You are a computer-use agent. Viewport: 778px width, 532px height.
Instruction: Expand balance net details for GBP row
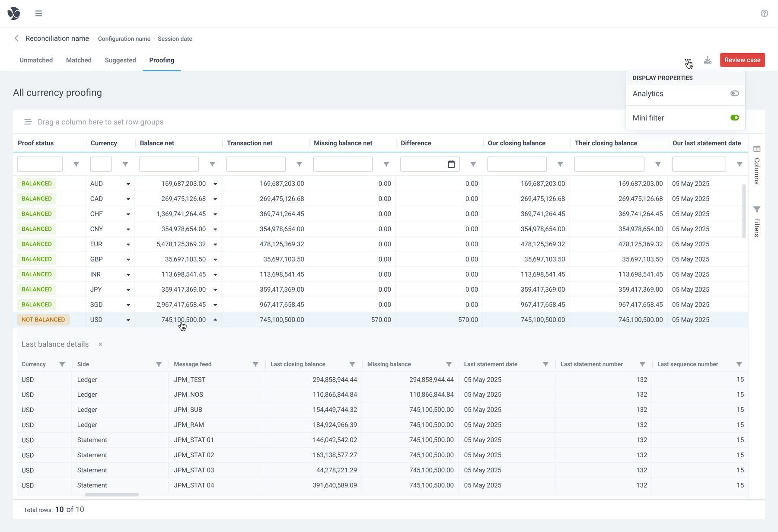(x=215, y=260)
